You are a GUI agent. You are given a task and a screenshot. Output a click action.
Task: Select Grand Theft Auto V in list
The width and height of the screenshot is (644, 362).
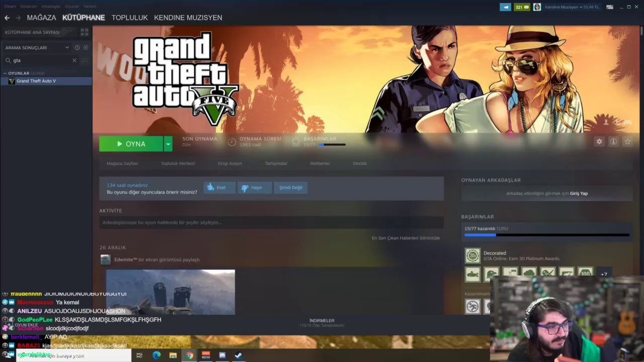[46, 81]
